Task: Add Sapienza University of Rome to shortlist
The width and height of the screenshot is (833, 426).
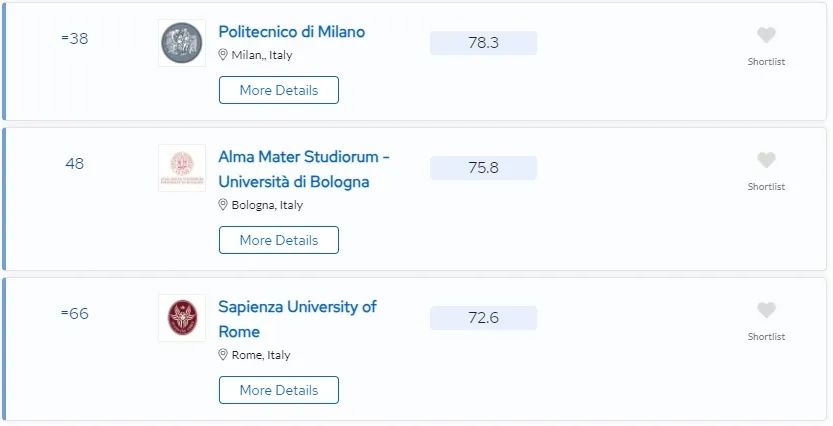Action: [766, 311]
